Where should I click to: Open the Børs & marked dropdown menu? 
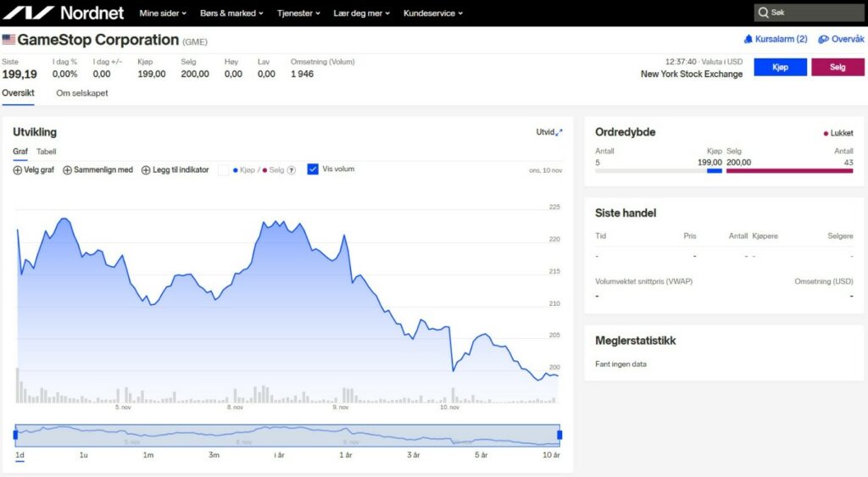click(231, 14)
